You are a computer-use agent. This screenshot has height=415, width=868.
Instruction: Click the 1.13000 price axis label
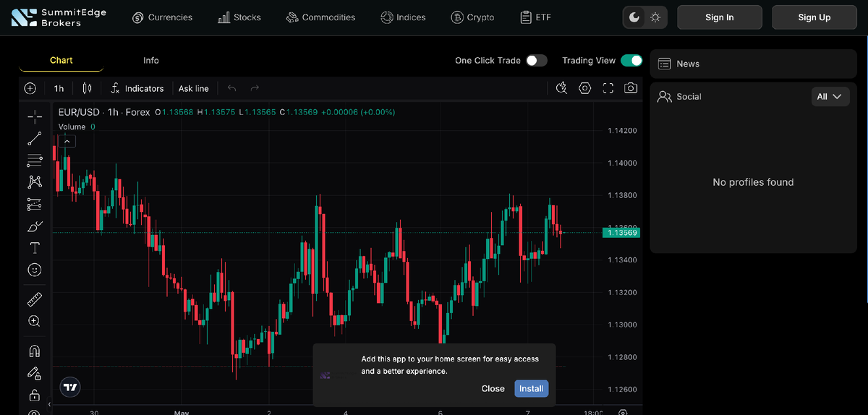point(622,325)
